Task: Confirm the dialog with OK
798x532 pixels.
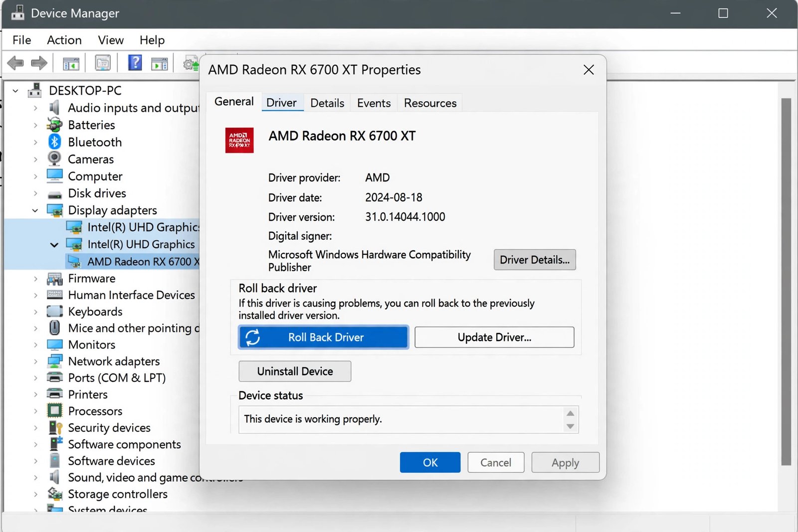Action: 430,462
